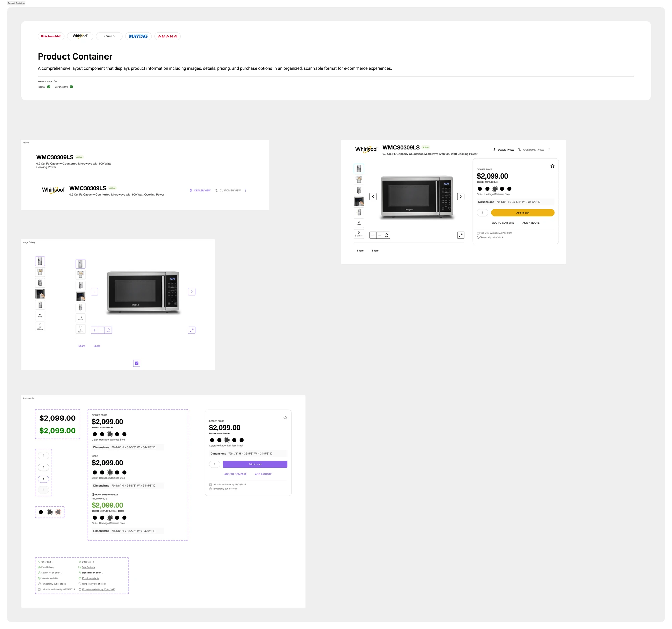Click purple zoom-in plus icon in Image Gallery frame

pos(95,330)
